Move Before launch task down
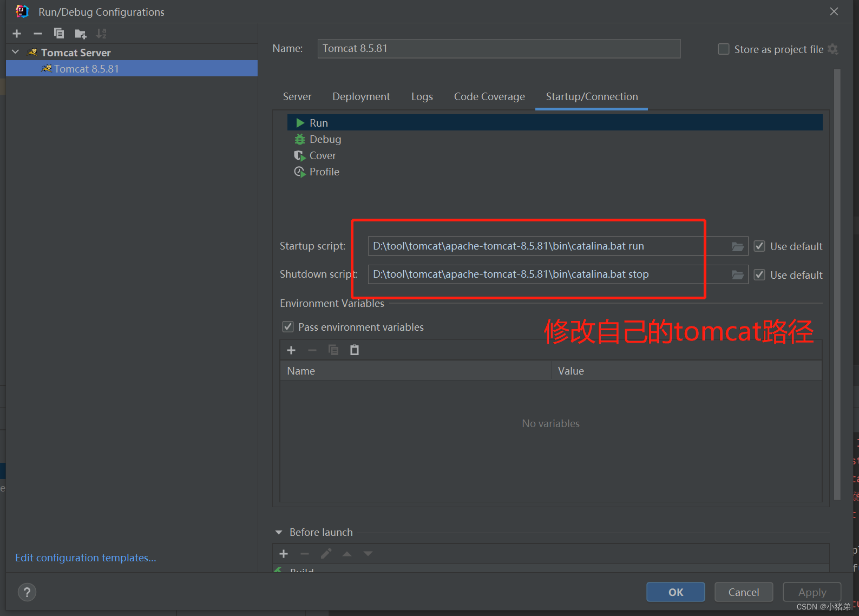This screenshot has width=859, height=616. pos(368,554)
